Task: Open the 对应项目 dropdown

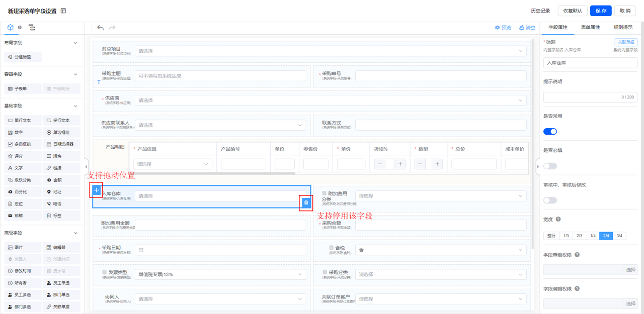Action: coord(331,51)
